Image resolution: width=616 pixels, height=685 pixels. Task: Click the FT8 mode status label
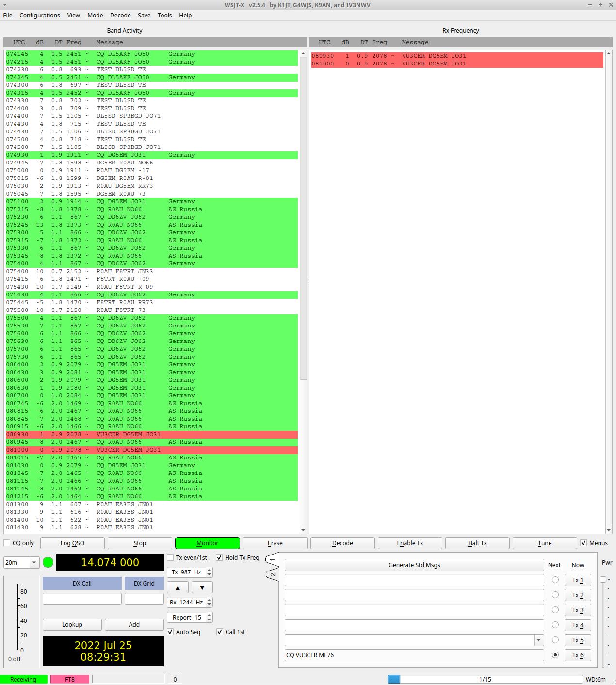[70, 679]
